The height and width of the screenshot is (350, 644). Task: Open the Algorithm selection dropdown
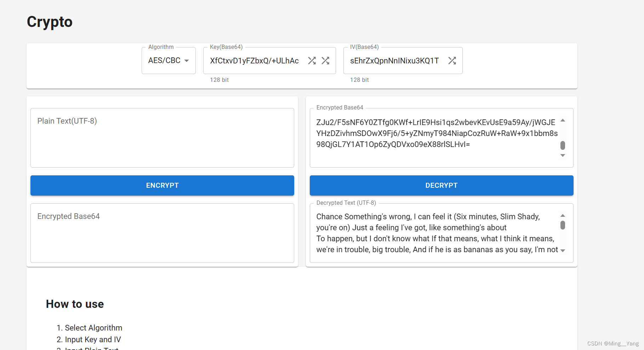click(x=169, y=61)
